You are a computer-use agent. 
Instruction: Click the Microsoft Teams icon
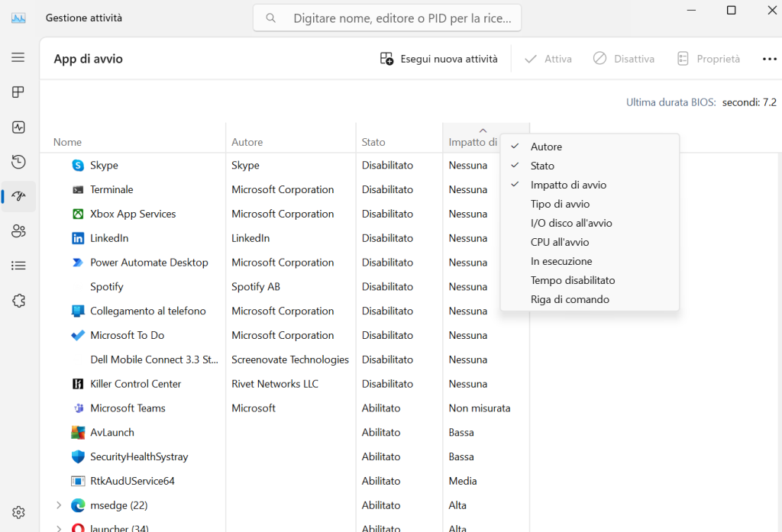tap(79, 408)
